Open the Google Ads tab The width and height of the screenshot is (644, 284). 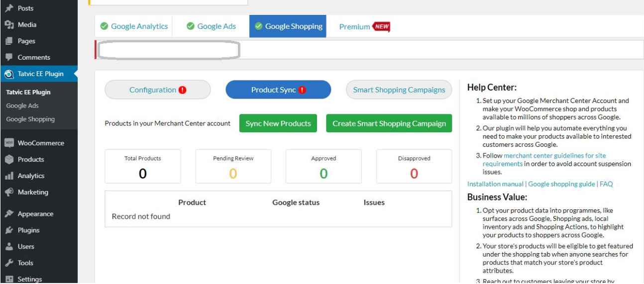point(211,26)
